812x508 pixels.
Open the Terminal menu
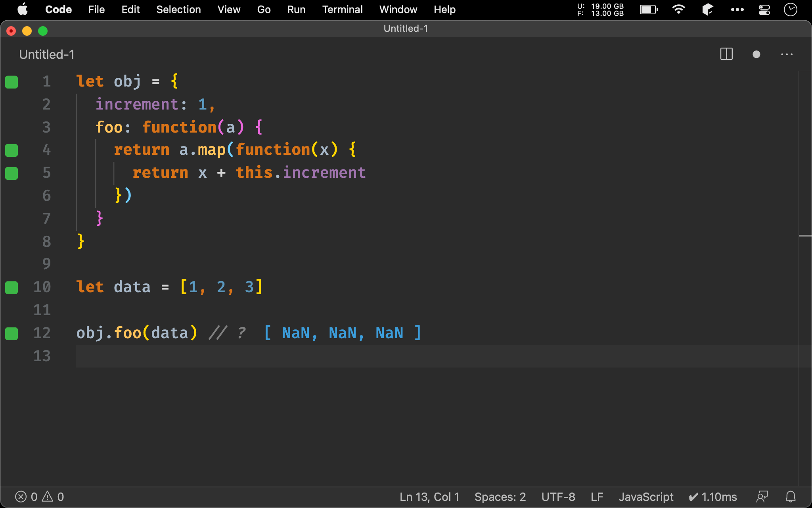pyautogui.click(x=342, y=10)
